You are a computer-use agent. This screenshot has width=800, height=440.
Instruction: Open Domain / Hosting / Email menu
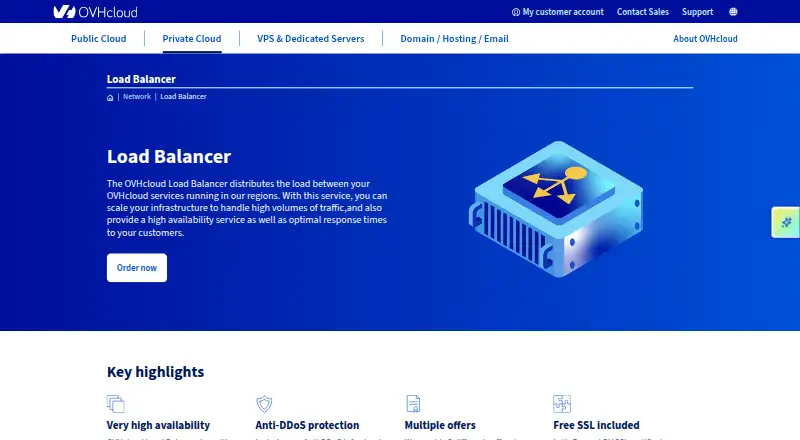pyautogui.click(x=454, y=39)
